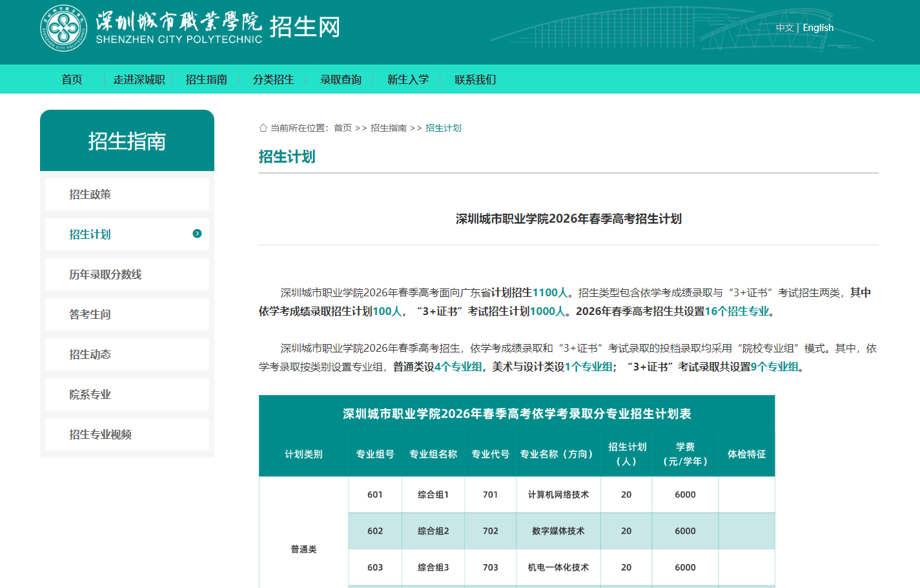Select 院系专业 in the left sidebar

90,394
